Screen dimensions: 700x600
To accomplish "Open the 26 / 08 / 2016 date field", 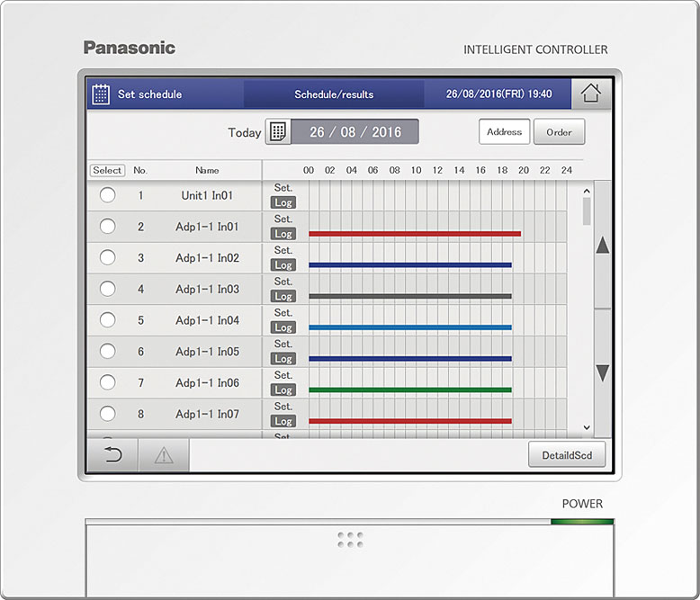I will coord(355,132).
